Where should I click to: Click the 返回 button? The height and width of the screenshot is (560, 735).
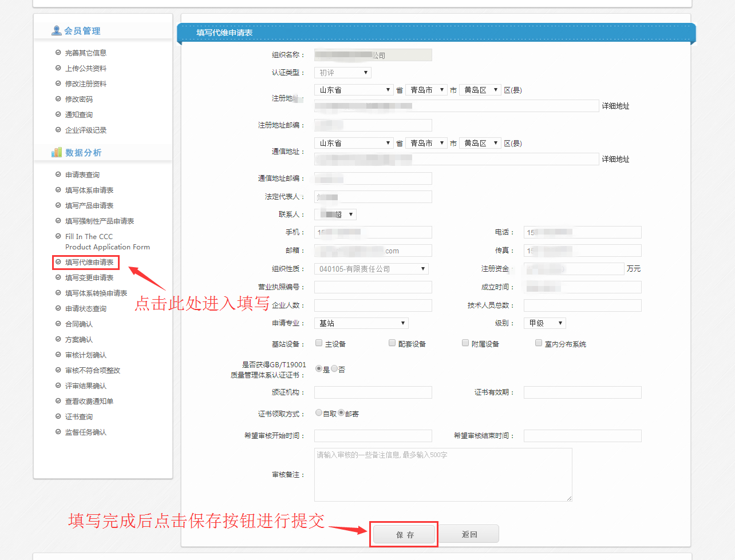[x=469, y=534]
